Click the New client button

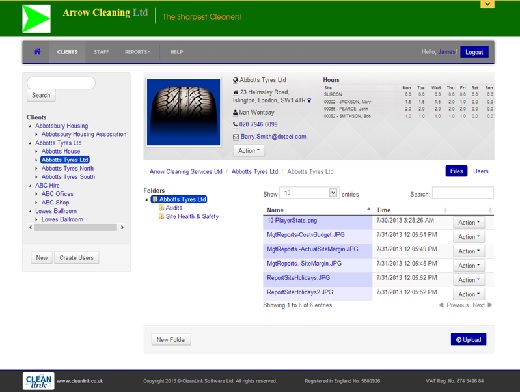tap(42, 258)
